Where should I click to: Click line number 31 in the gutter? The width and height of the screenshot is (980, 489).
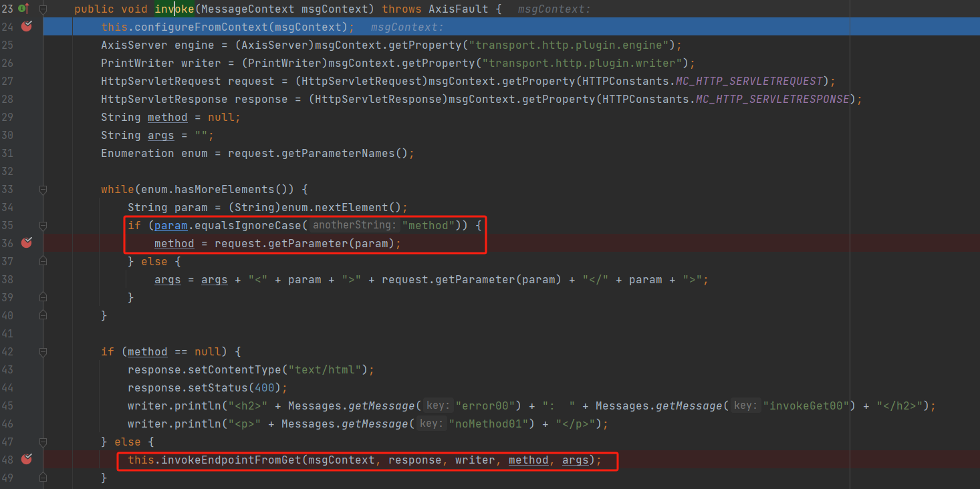[x=7, y=154]
